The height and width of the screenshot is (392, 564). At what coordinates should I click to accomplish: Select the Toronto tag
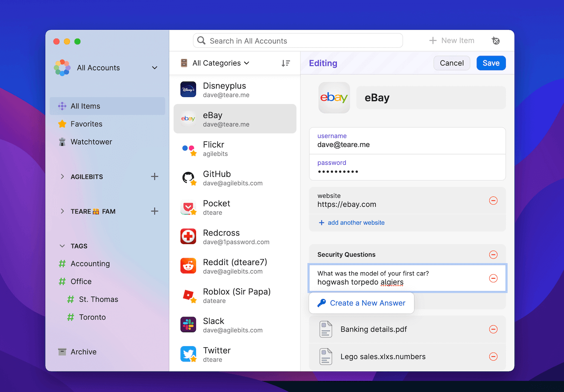(93, 317)
